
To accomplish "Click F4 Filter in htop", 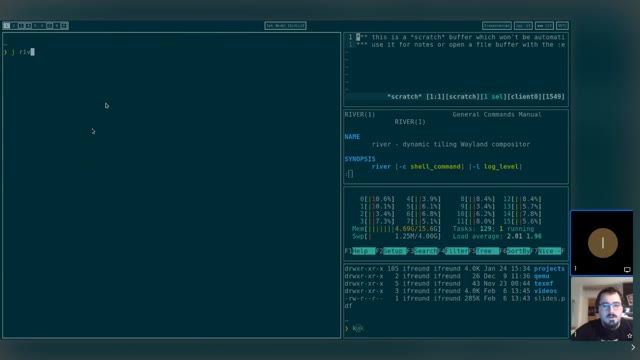I will tap(453, 251).
